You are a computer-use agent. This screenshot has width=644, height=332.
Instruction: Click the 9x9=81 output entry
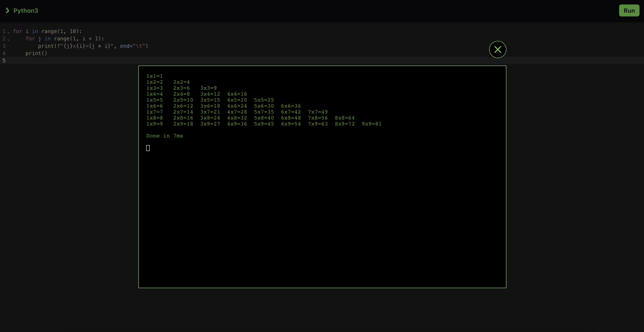pyautogui.click(x=372, y=124)
